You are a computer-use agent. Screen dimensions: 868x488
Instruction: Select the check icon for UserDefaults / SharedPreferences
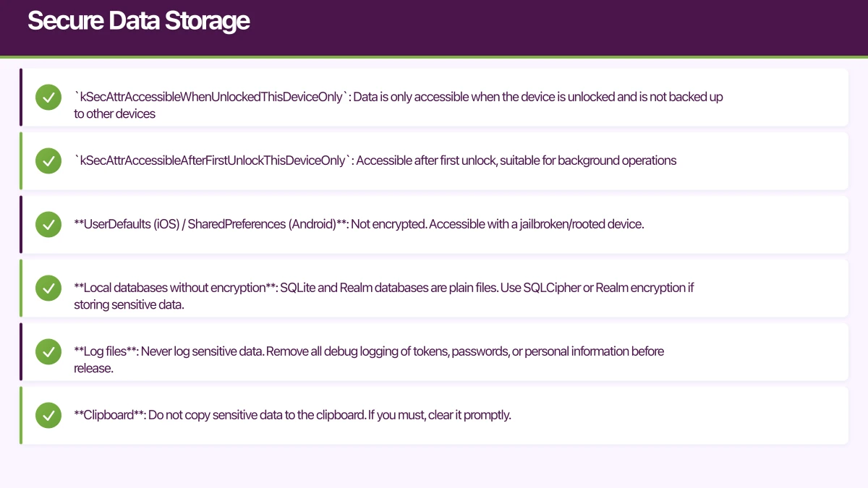[x=48, y=224]
